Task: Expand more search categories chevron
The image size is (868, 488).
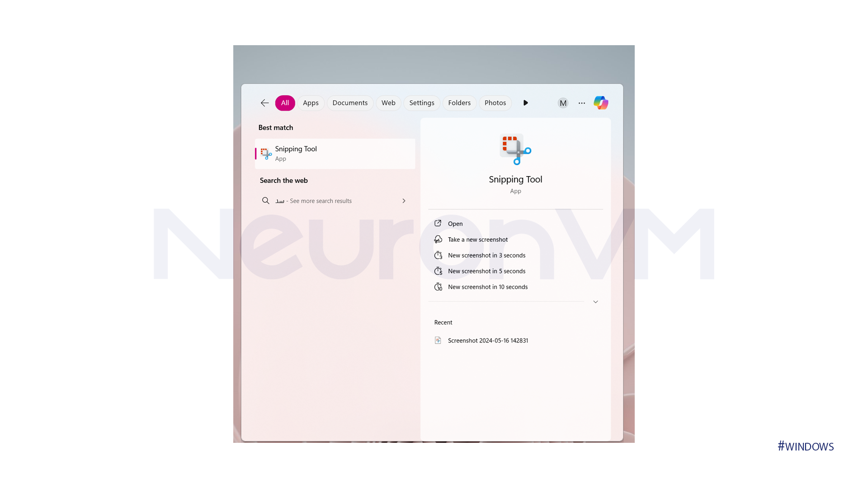Action: [x=526, y=103]
